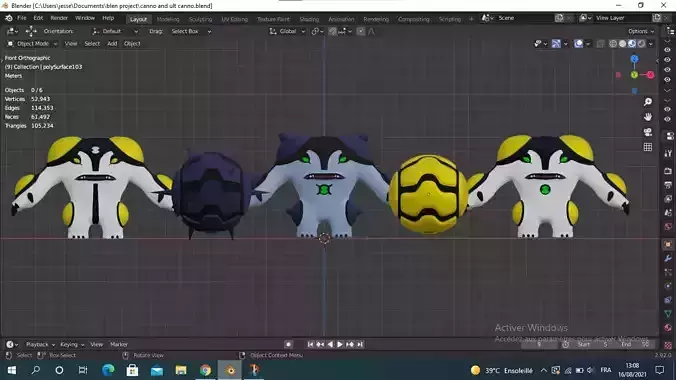The image size is (676, 380).
Task: Toggle camera view with the camera icon
Action: tap(648, 132)
